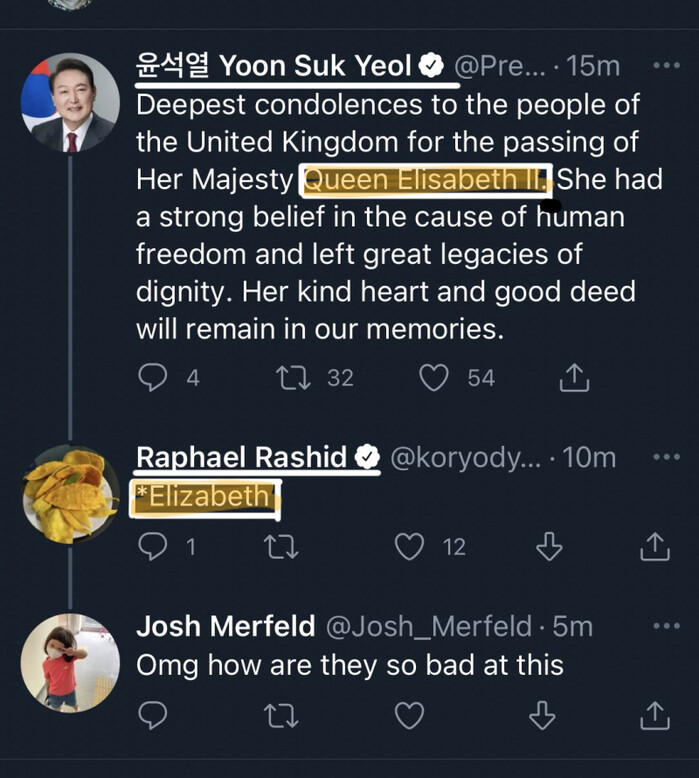
Task: Share Raphael Rashid's tweet
Action: (654, 546)
